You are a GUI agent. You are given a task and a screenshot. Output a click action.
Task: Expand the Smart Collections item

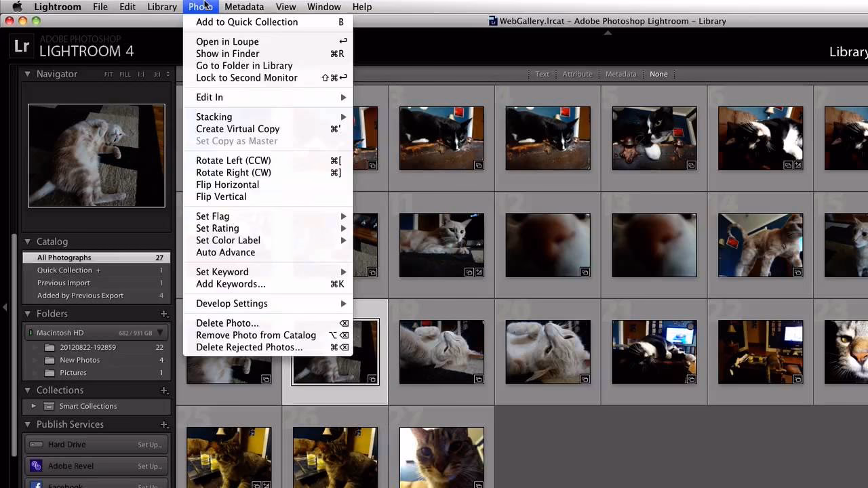[x=33, y=406]
